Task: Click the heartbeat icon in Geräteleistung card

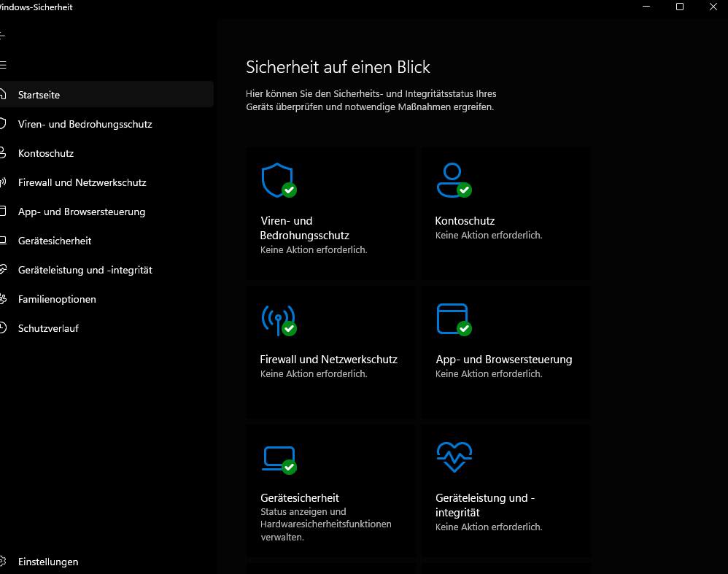Action: [454, 457]
